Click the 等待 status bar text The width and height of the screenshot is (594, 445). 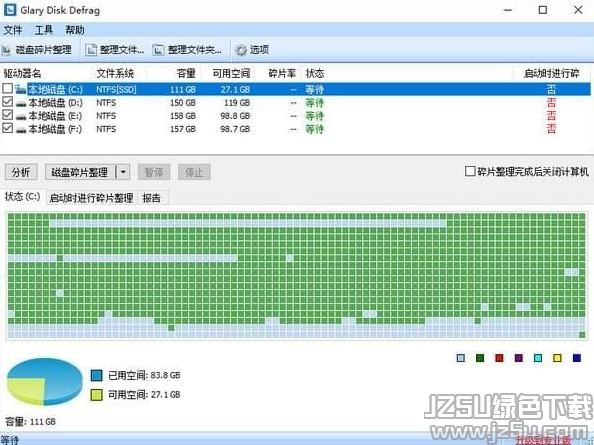point(10,440)
